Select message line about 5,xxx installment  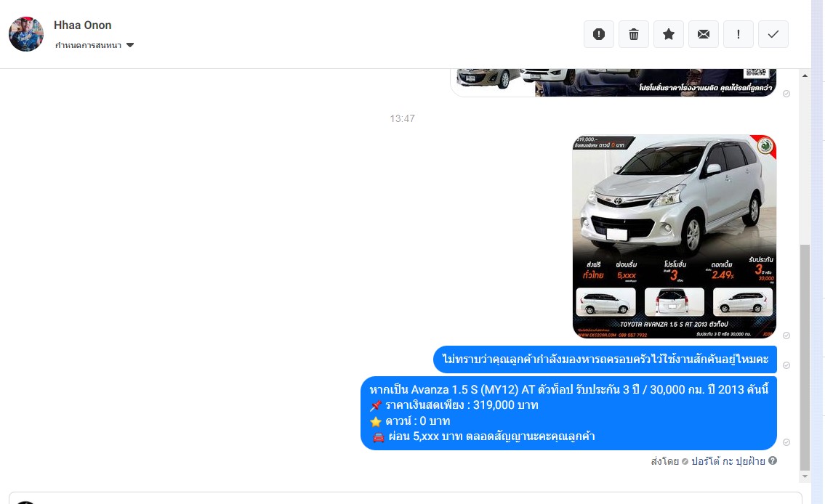click(483, 436)
